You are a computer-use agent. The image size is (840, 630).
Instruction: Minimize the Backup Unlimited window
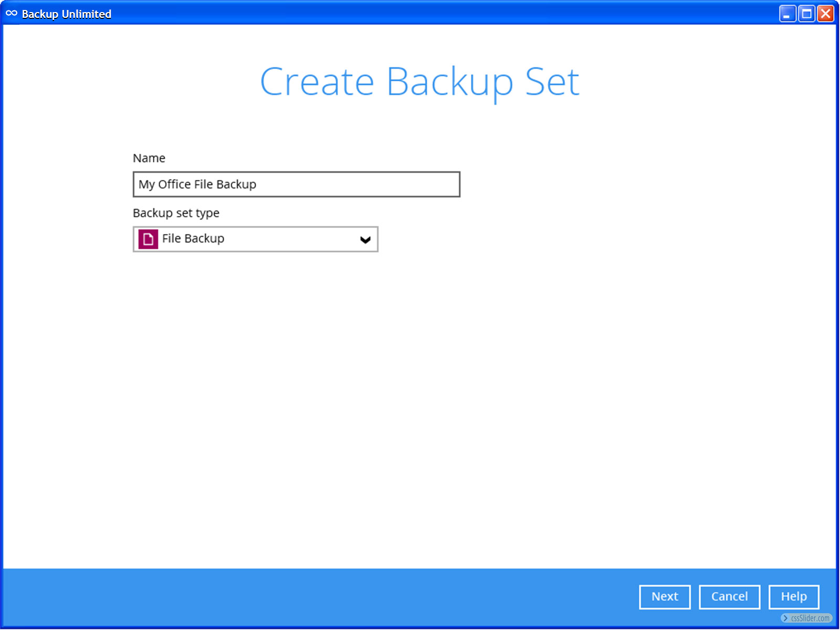[787, 14]
